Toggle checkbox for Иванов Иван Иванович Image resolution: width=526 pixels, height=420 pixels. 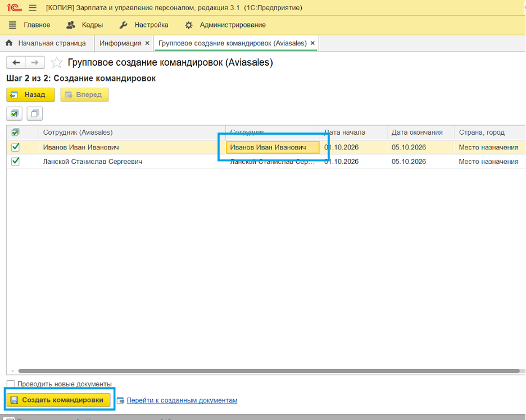[15, 147]
